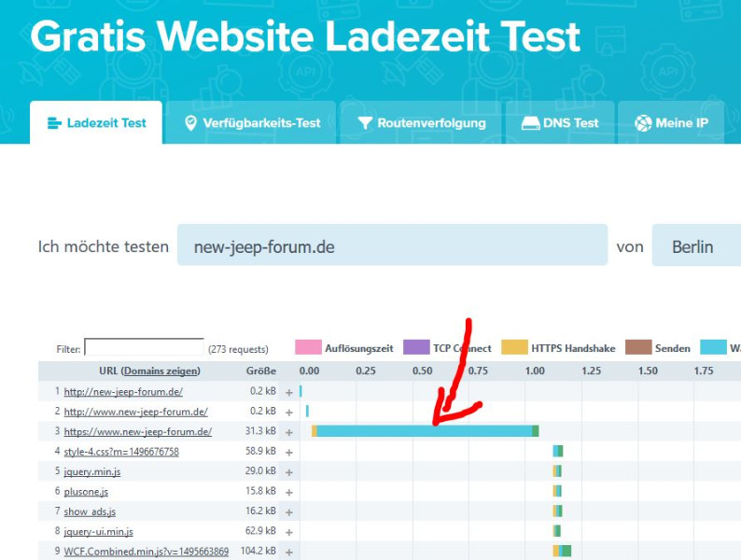Click the URL field containing new-jeep-forum.de
741x560 pixels.
coord(392,245)
